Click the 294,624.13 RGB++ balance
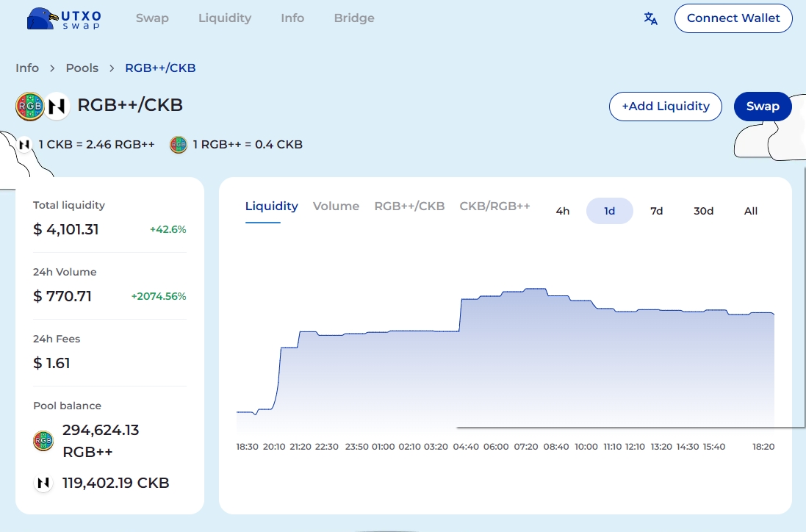Viewport: 806px width, 532px height. pos(101,440)
